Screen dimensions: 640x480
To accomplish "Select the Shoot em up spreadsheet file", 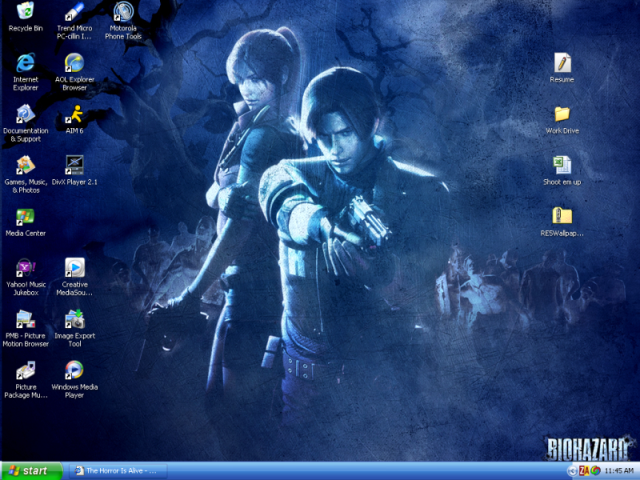I will coord(562,165).
